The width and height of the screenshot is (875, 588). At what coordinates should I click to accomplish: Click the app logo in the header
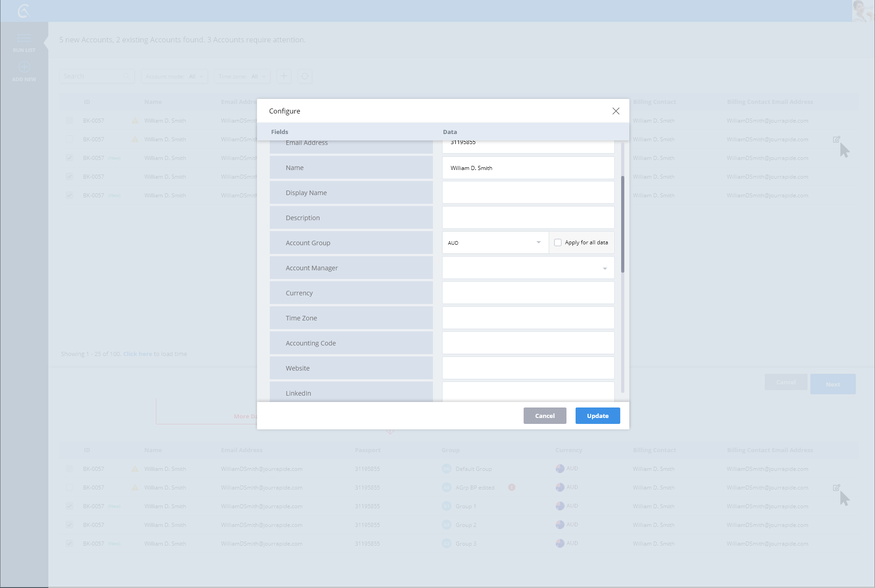click(x=23, y=10)
